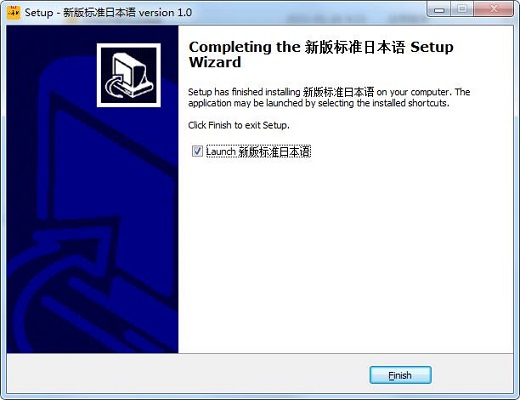520x400 pixels.
Task: Close the Setup wizard window
Action: click(494, 9)
